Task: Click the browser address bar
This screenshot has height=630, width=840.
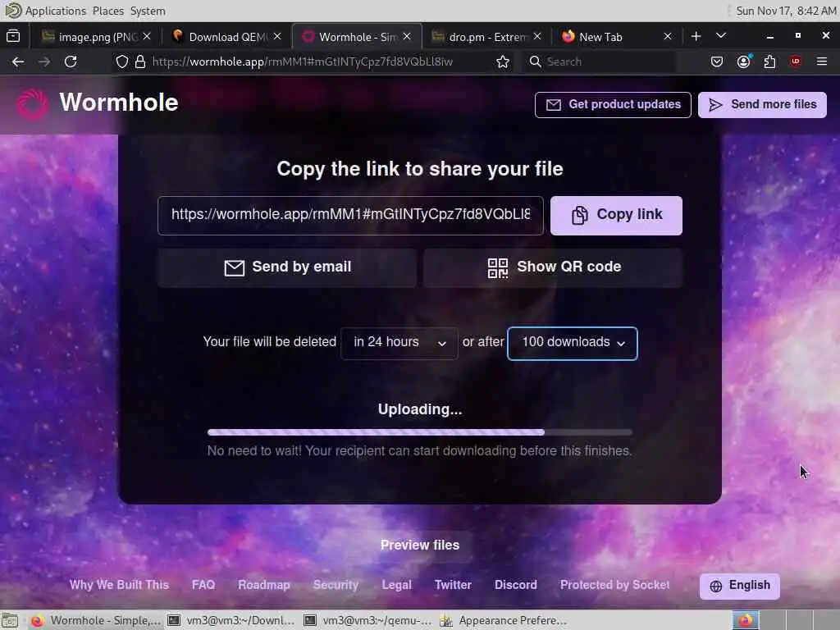Action: coord(311,62)
